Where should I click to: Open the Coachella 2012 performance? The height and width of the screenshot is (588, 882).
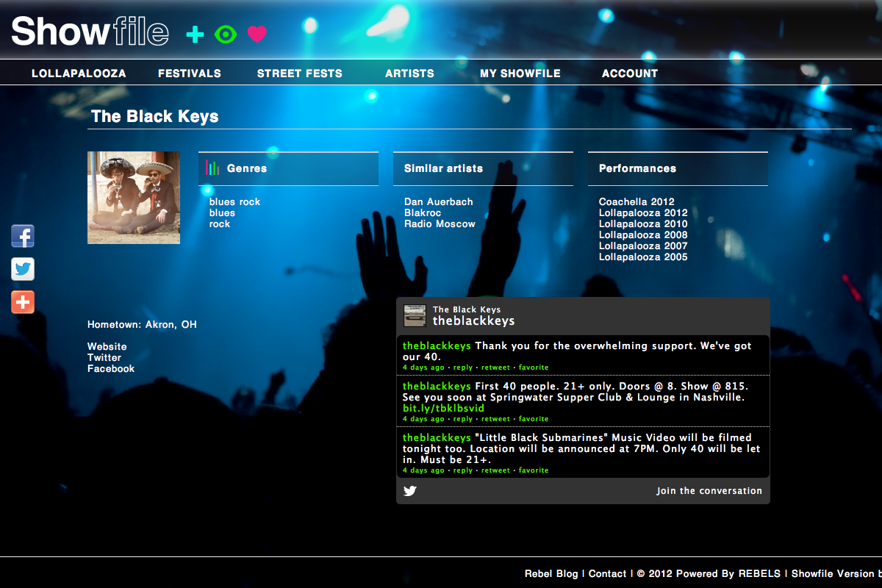pos(637,202)
